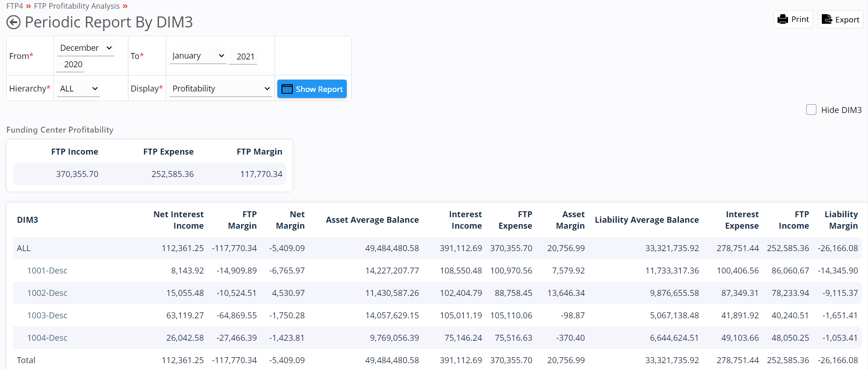Open the To month dropdown (January)
868x370 pixels.
pos(198,56)
